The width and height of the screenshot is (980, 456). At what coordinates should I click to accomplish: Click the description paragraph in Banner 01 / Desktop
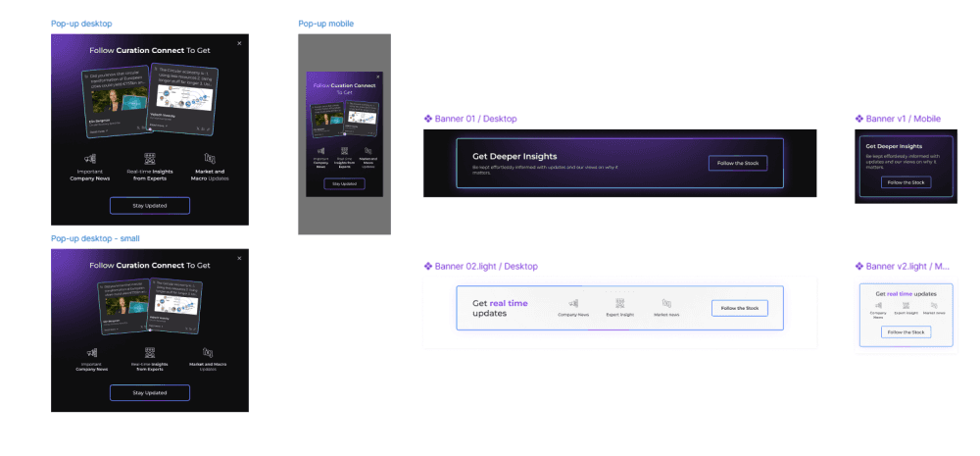(545, 170)
